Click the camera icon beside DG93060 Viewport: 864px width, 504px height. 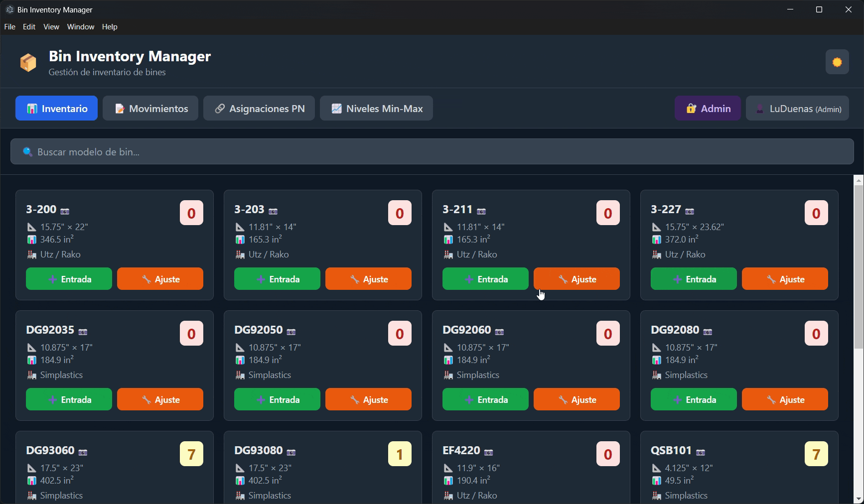(x=83, y=452)
